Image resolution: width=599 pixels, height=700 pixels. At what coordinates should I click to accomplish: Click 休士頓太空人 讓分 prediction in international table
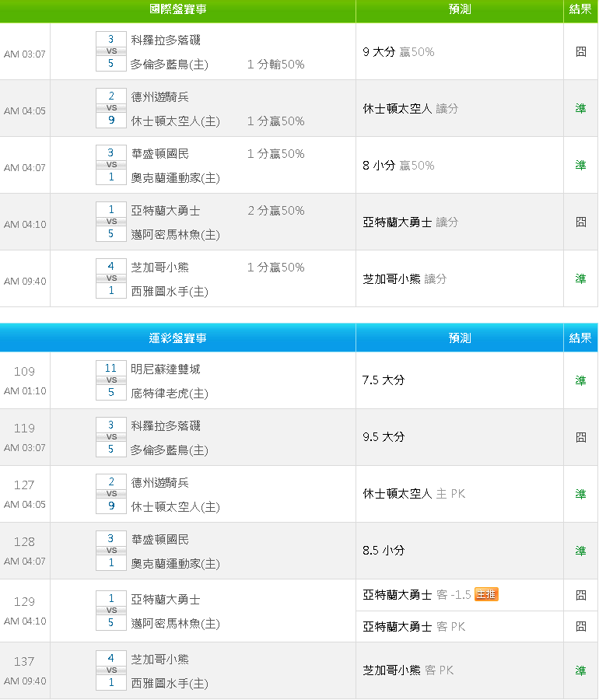410,108
